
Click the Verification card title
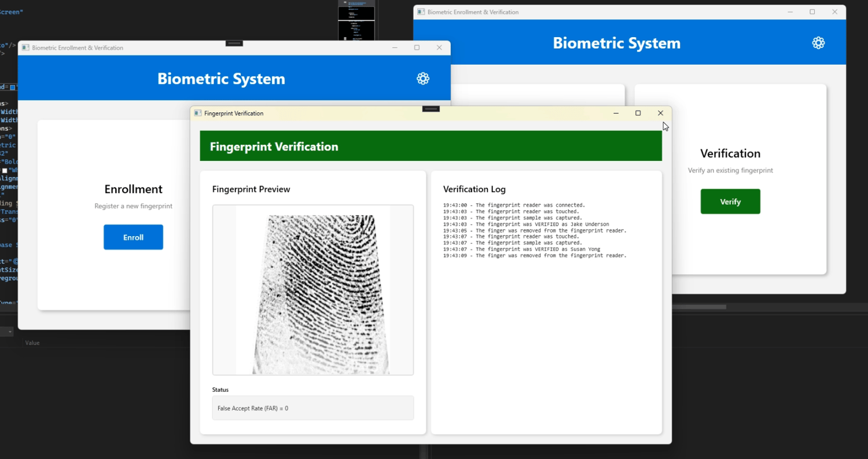tap(730, 153)
